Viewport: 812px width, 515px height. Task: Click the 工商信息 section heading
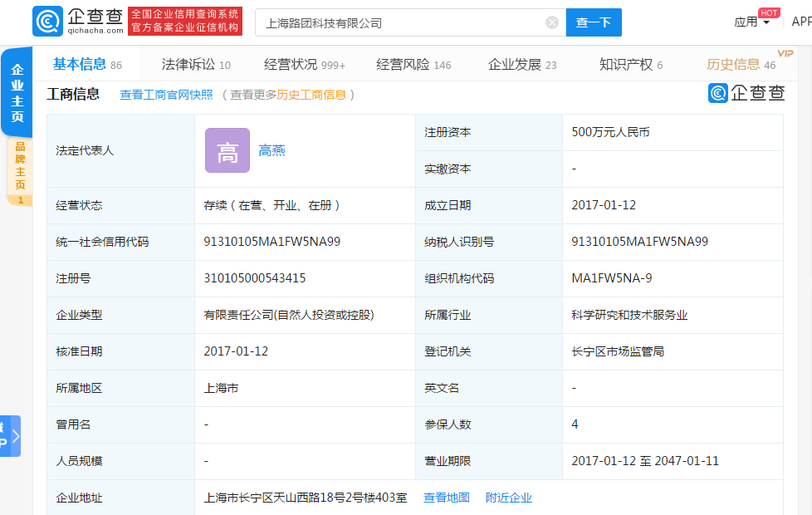pyautogui.click(x=73, y=94)
